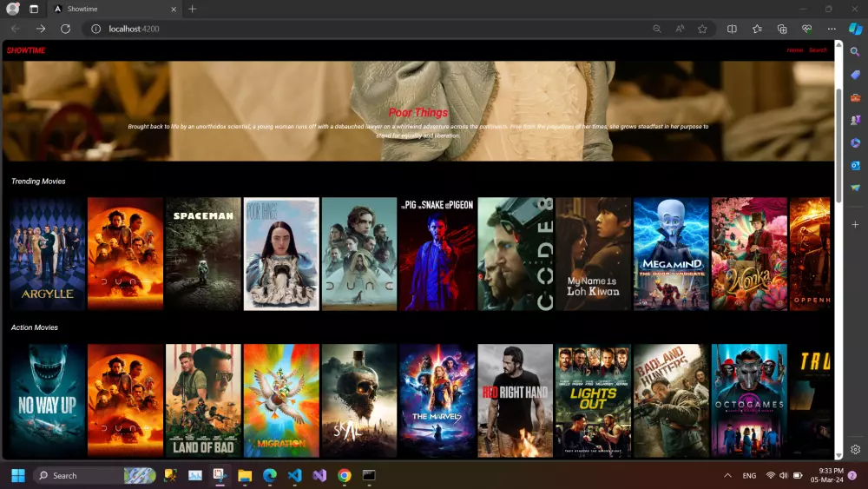The height and width of the screenshot is (489, 868).
Task: Open The Pig the Snake the Pigeon poster
Action: [x=437, y=254]
